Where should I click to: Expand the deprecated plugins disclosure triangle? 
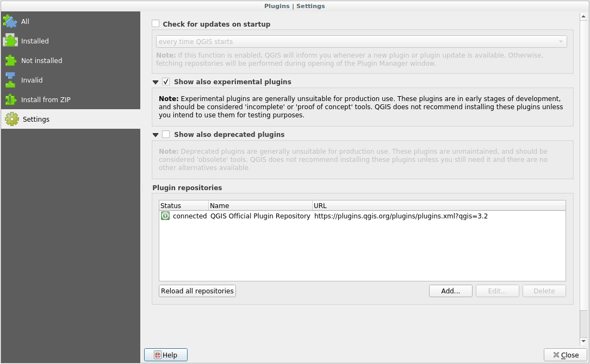(x=156, y=134)
